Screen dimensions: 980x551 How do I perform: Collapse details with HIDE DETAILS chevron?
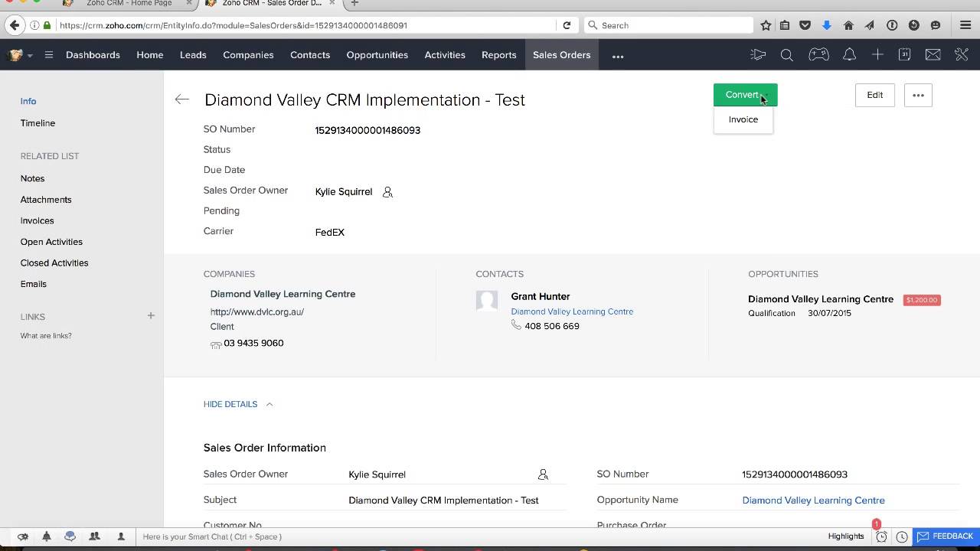[269, 404]
